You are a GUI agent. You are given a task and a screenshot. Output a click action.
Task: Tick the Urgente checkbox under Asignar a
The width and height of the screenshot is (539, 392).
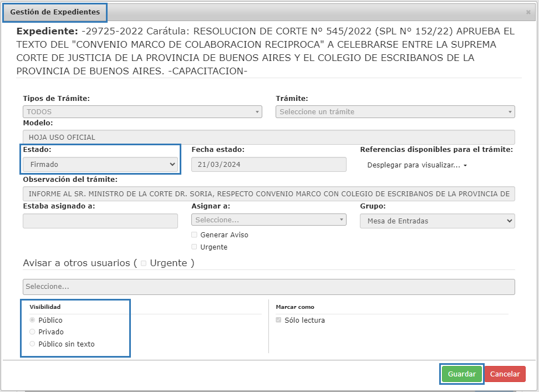click(194, 247)
